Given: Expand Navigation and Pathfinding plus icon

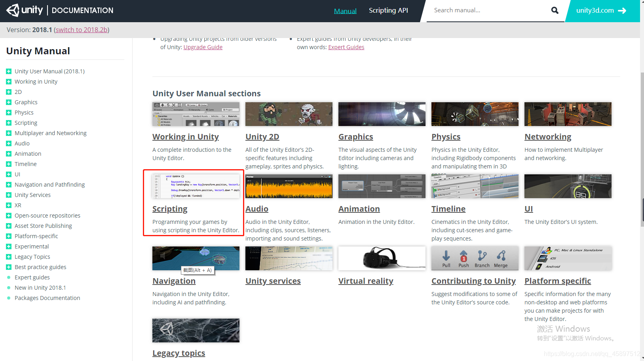Looking at the screenshot, I should [x=9, y=185].
